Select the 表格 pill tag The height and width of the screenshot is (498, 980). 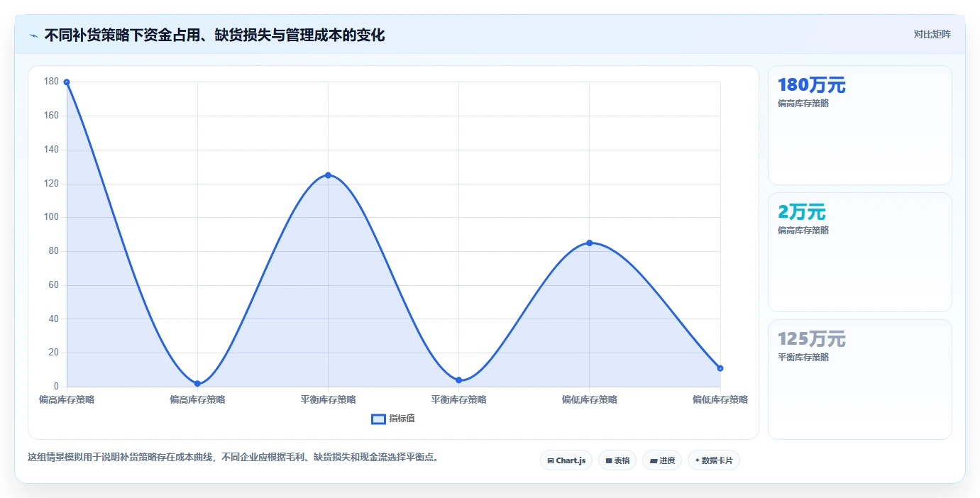617,460
